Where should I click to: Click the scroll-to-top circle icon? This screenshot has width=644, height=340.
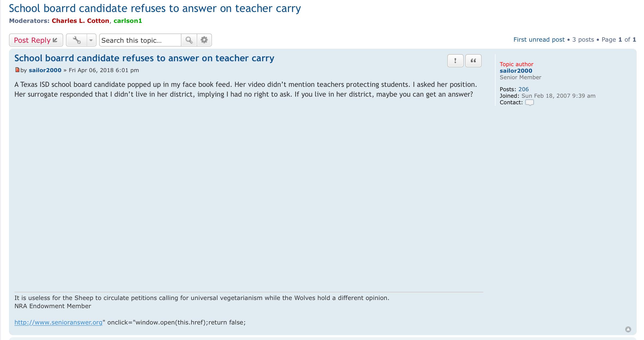point(628,330)
